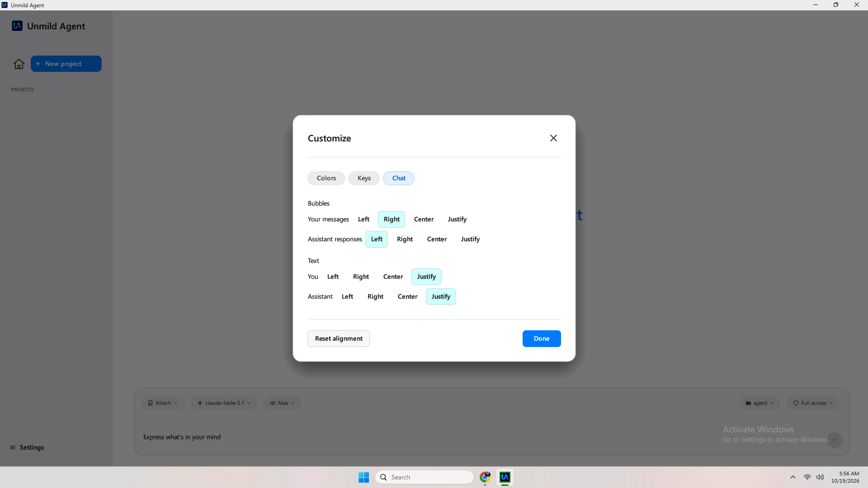This screenshot has height=488, width=868.
Task: Set Assistant responses bubbles to Center
Action: click(437, 239)
